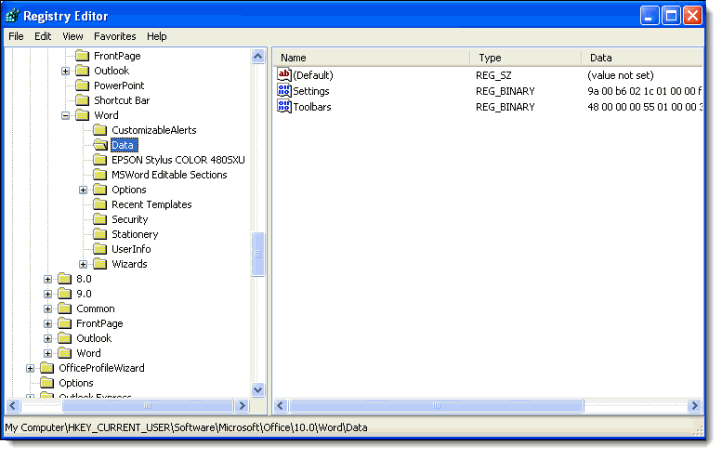The width and height of the screenshot is (720, 454).
Task: Expand the lower FrontPage key
Action: [48, 324]
